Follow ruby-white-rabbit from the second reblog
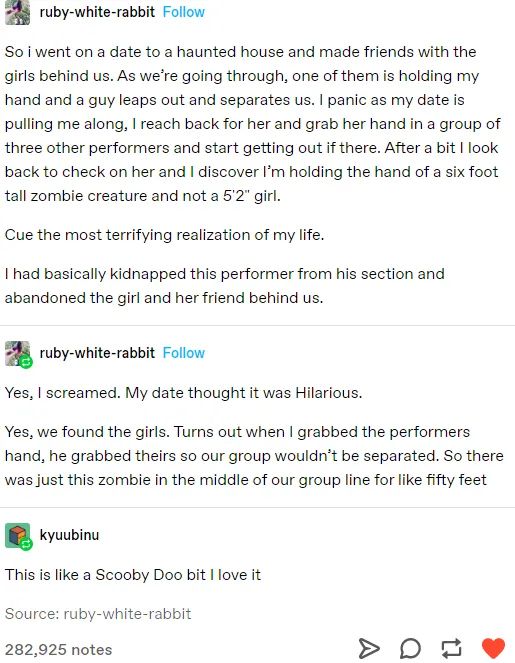The image size is (515, 663). (184, 353)
